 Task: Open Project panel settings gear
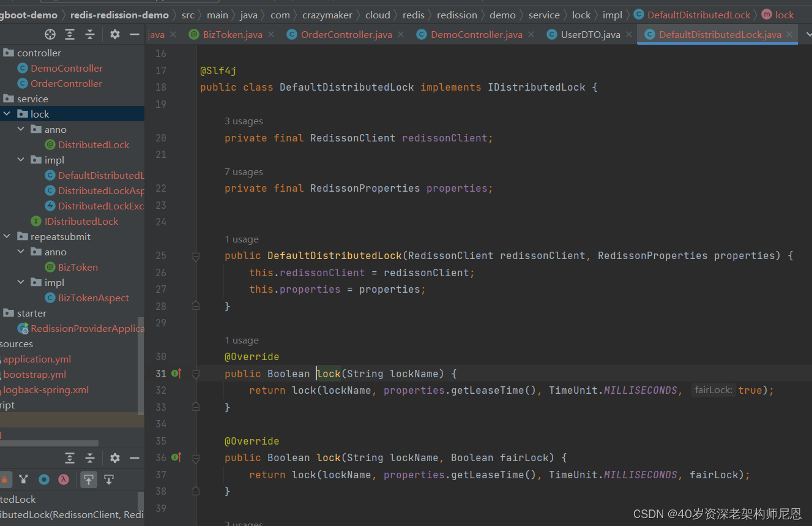(x=115, y=34)
